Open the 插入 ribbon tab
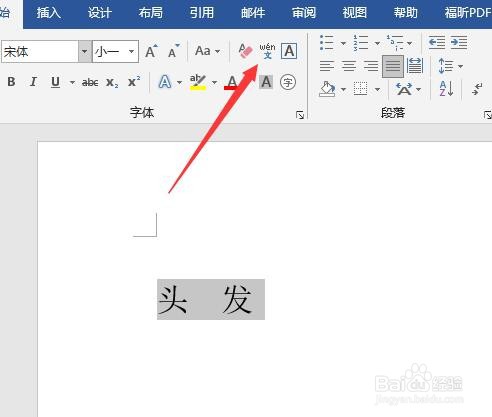 [49, 13]
